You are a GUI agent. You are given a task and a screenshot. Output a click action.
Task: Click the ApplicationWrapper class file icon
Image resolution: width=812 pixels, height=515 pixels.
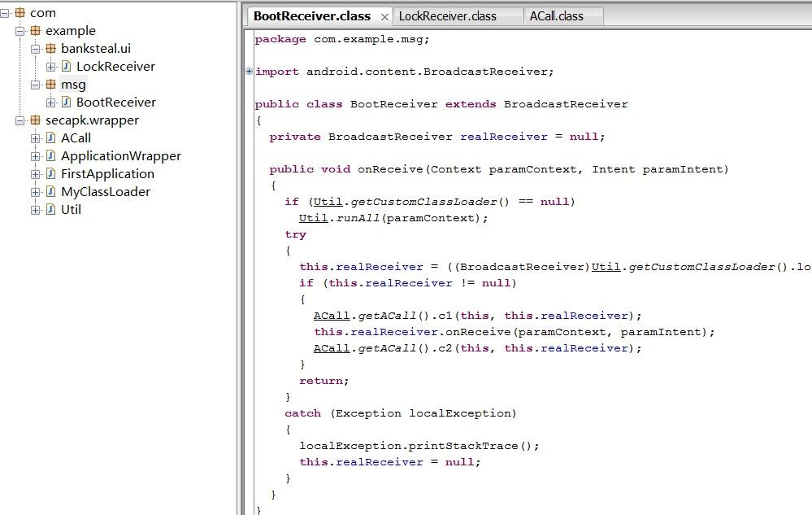click(x=50, y=156)
